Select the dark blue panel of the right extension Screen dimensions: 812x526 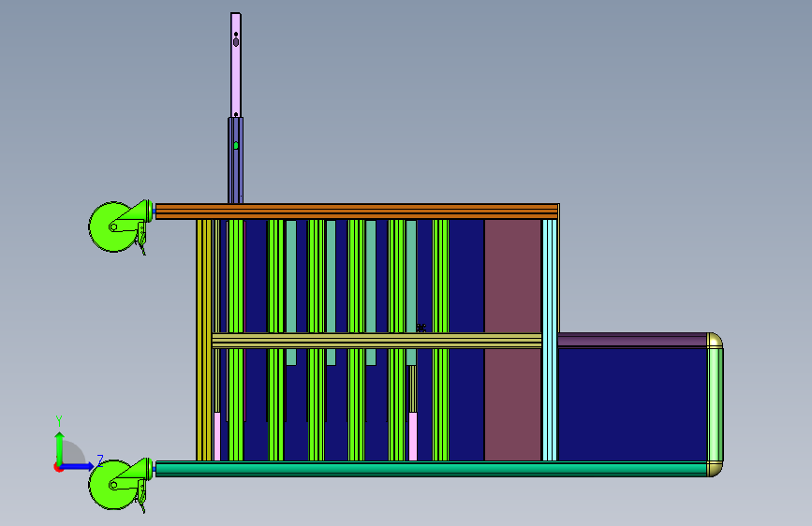632,404
